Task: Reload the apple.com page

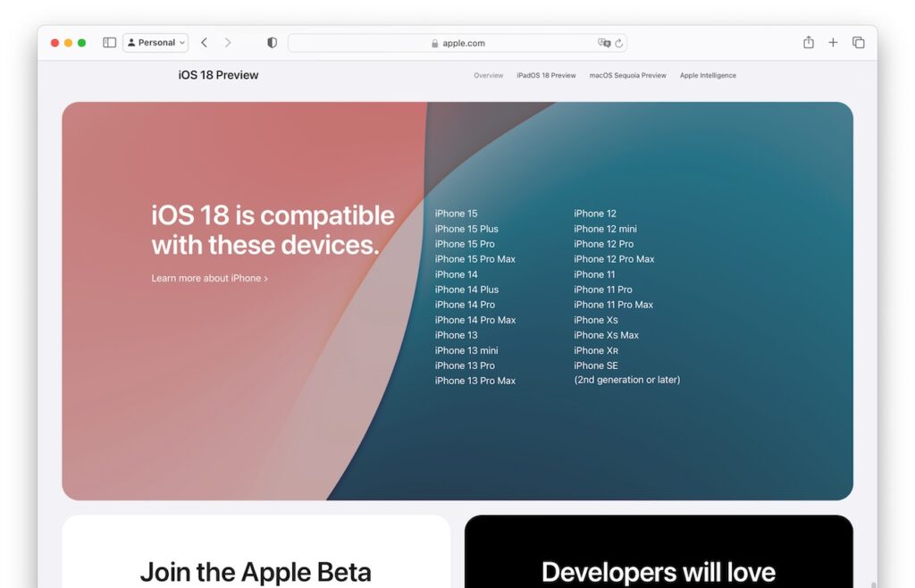Action: point(618,42)
